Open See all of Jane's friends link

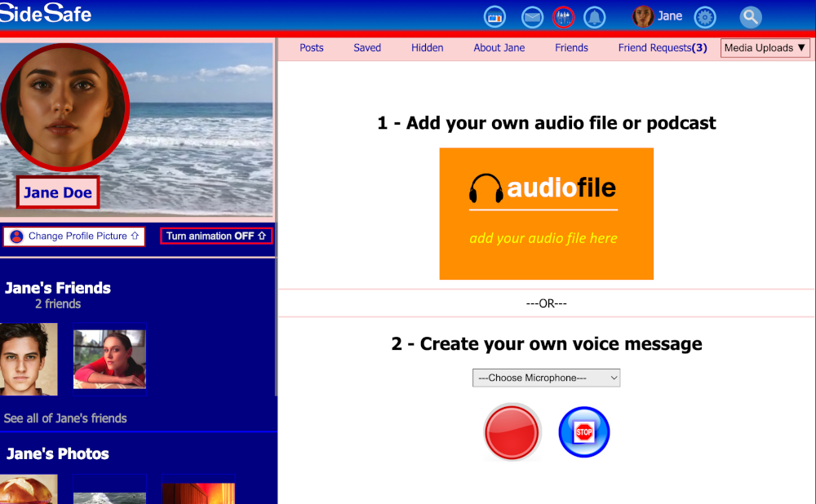(x=64, y=418)
